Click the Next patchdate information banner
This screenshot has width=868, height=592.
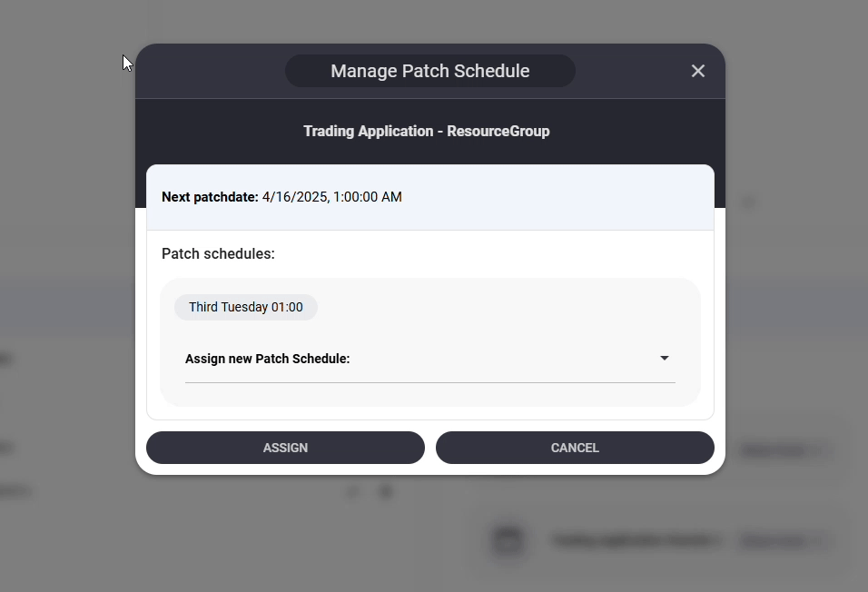[429, 196]
